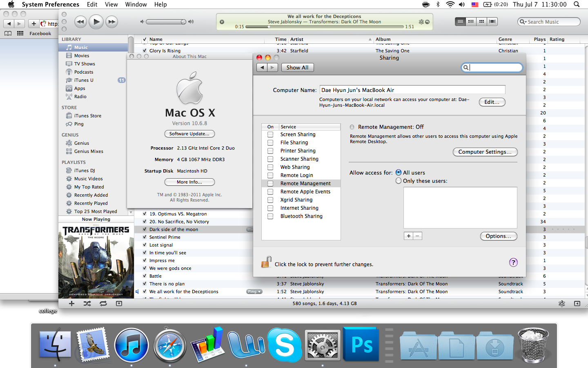Viewport: 588px width, 368px height.
Task: Click the Sharing preferences search field
Action: point(492,67)
